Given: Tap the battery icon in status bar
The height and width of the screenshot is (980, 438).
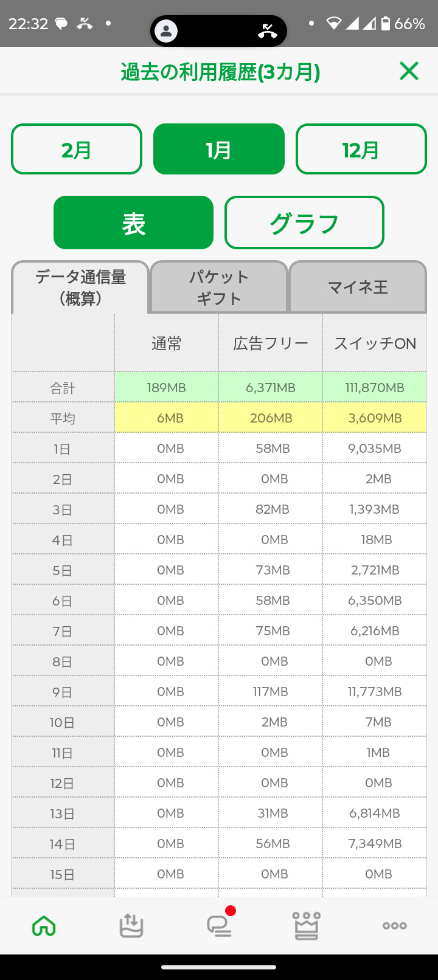Looking at the screenshot, I should tap(385, 24).
